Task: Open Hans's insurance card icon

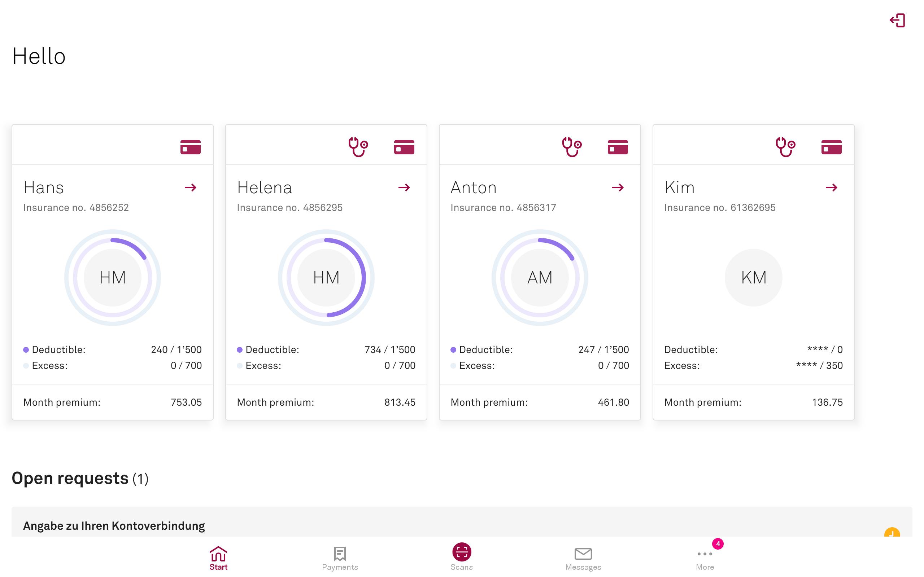Action: 190,147
